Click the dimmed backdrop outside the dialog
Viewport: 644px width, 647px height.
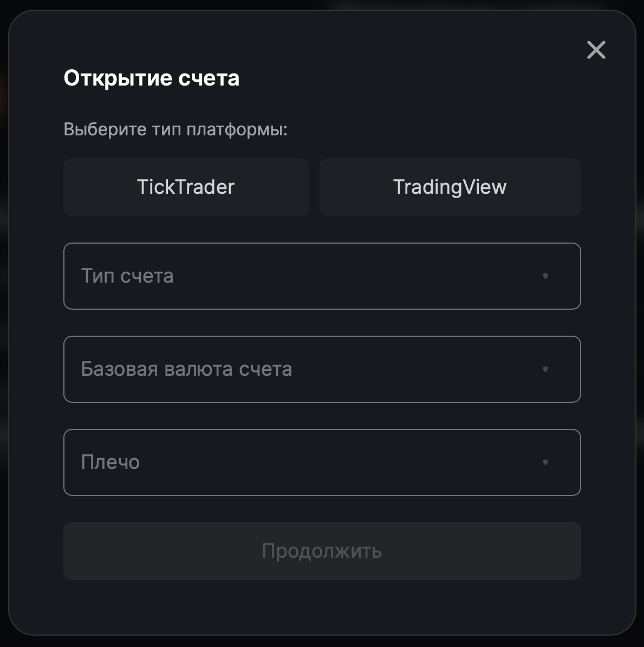click(3, 325)
